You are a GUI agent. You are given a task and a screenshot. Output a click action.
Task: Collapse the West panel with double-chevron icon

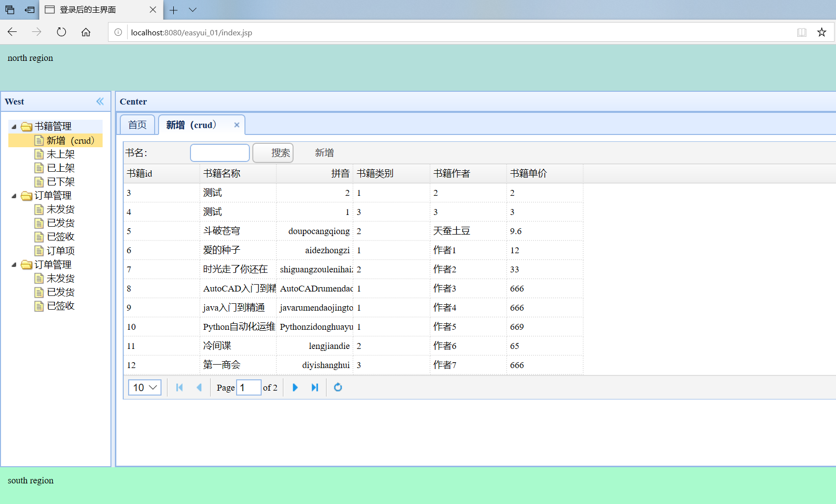click(100, 102)
